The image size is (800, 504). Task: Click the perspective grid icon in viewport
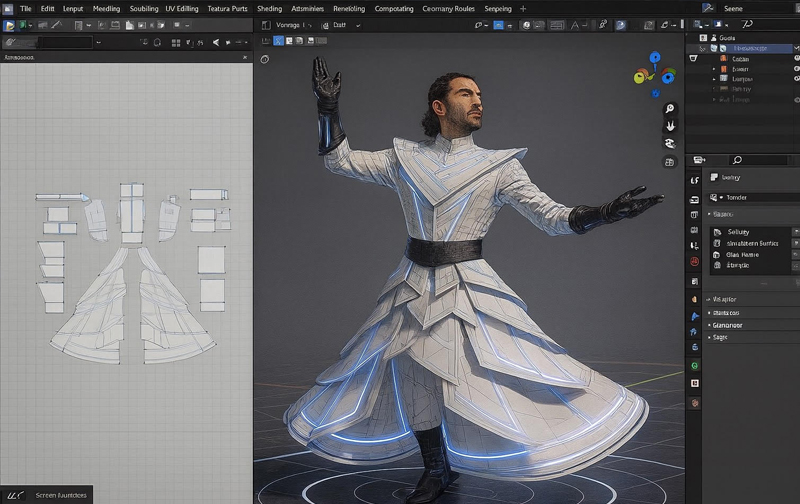[670, 161]
